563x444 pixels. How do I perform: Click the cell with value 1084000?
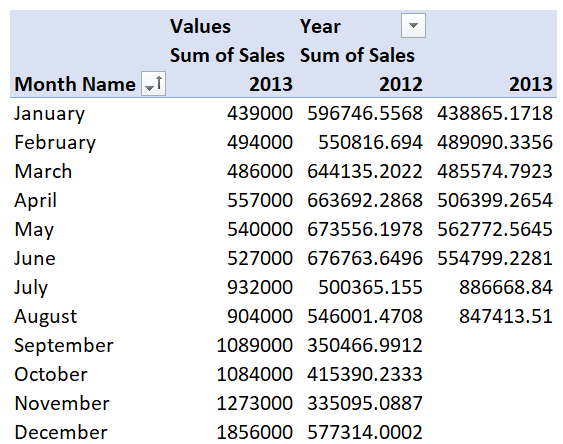[255, 375]
